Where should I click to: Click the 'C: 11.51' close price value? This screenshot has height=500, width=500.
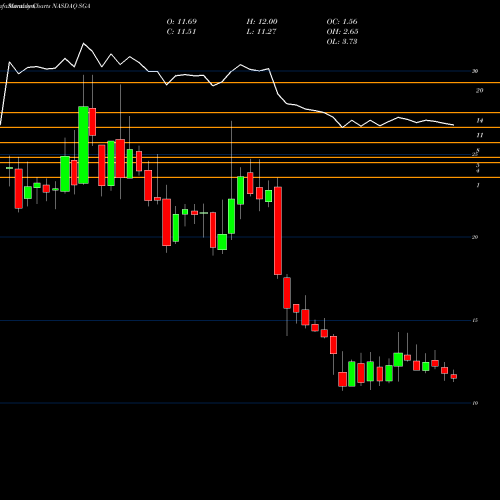181,32
